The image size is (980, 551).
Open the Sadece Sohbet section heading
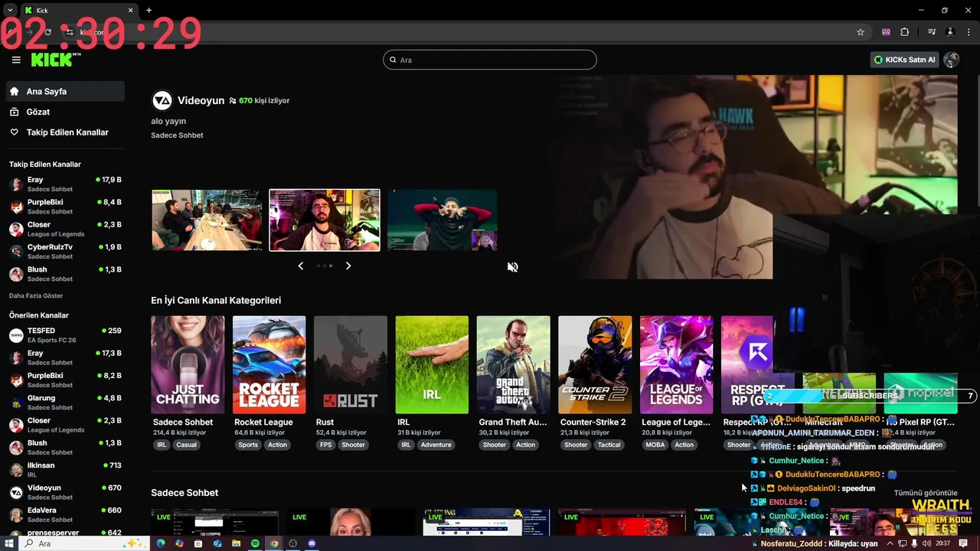click(x=185, y=493)
